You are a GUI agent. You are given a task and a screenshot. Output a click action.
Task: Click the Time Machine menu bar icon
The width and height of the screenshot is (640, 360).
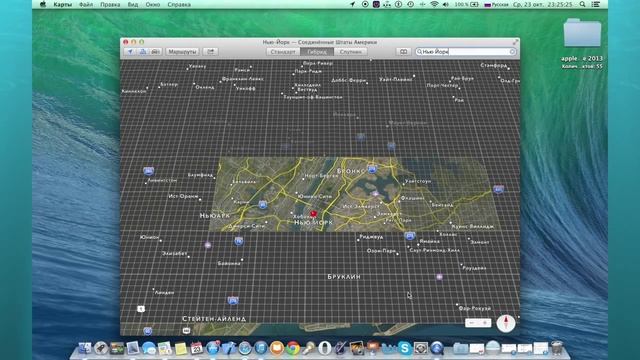[x=410, y=4]
